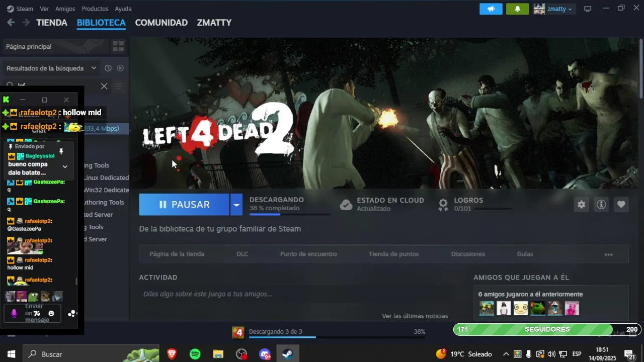Go to the COMUNIDAD tab
644x362 pixels.
pyautogui.click(x=161, y=23)
